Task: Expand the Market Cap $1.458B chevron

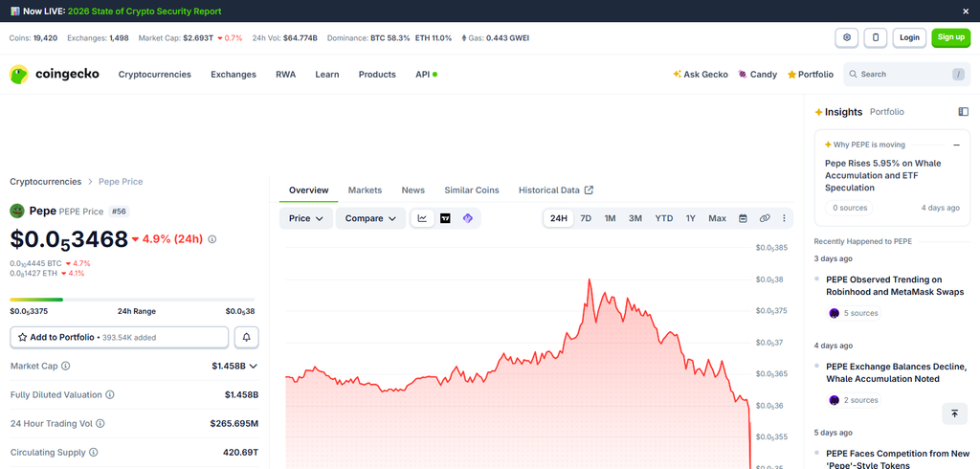Action: (253, 366)
